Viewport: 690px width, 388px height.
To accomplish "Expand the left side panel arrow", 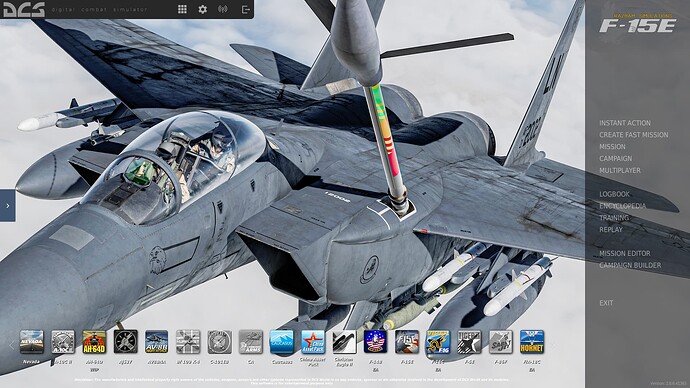I will (7, 205).
